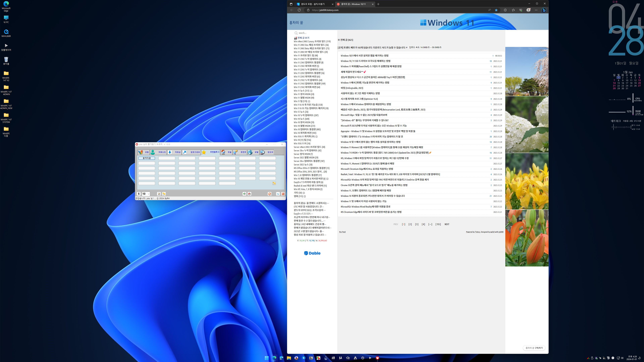
Task: Open Win 11 23H2 누적 업데이트 category
Action: click(308, 59)
